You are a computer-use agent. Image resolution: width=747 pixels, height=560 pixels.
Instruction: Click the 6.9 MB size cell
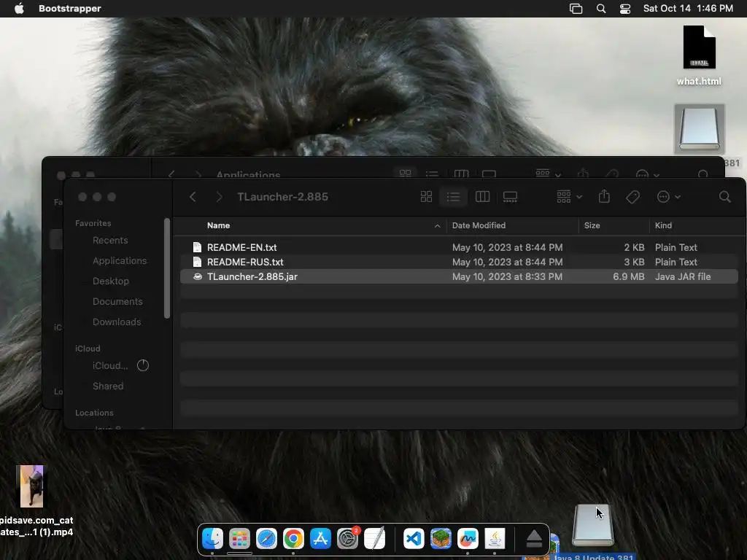coord(629,276)
